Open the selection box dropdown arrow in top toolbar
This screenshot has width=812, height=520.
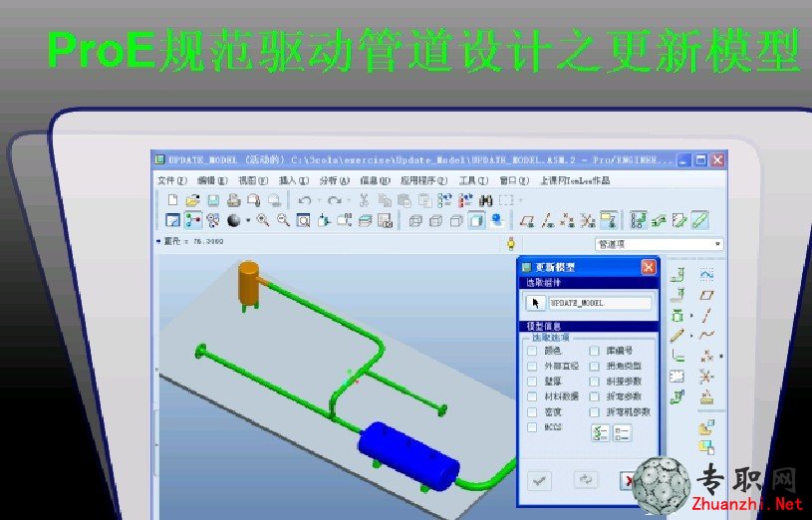coord(520,200)
